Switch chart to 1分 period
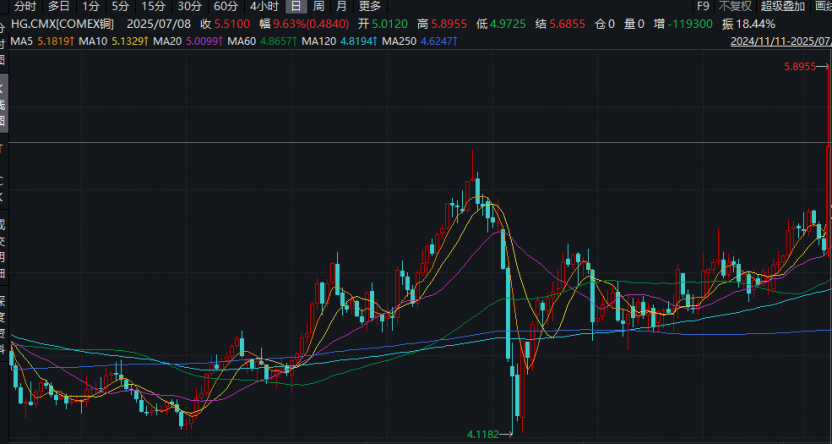The image size is (832, 444). [91, 6]
